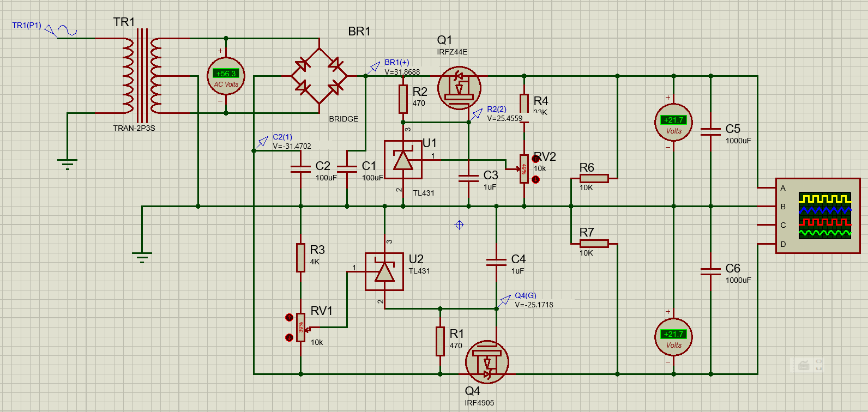Click lower red adjust dot on RV1
This screenshot has width=868, height=412.
289,338
